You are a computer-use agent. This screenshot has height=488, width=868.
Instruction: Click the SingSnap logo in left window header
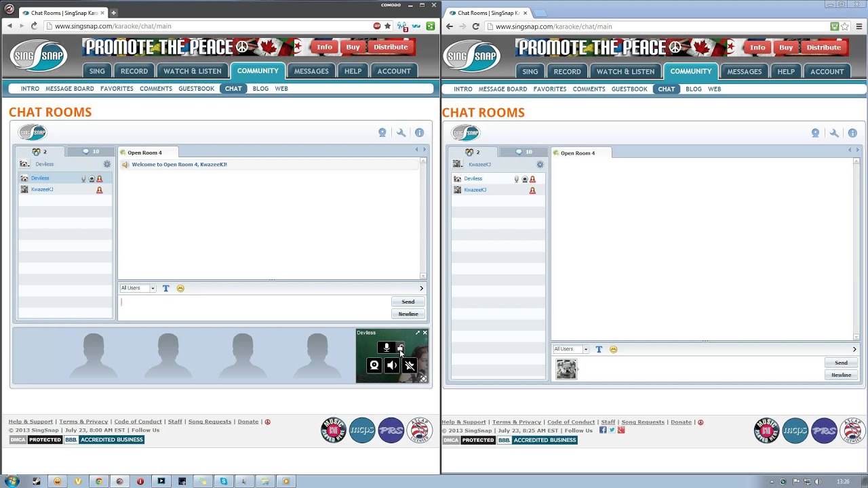39,56
